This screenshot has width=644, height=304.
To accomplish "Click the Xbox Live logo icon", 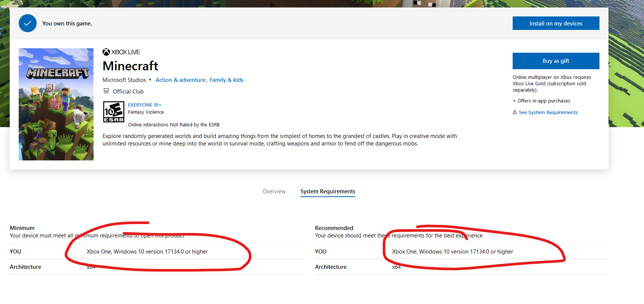I will [x=106, y=52].
